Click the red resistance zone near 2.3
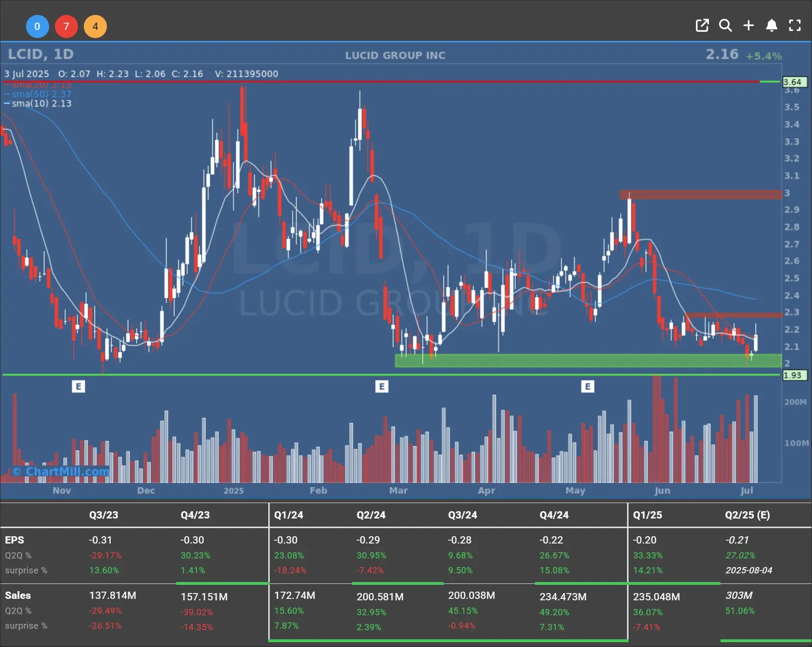 click(733, 315)
